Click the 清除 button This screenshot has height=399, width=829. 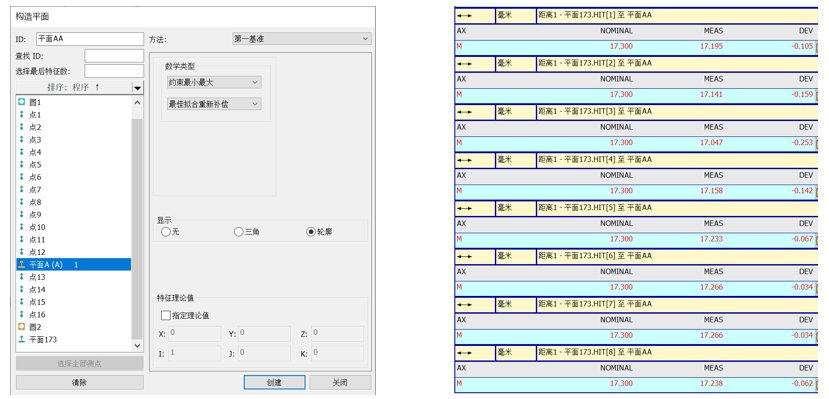[x=79, y=383]
